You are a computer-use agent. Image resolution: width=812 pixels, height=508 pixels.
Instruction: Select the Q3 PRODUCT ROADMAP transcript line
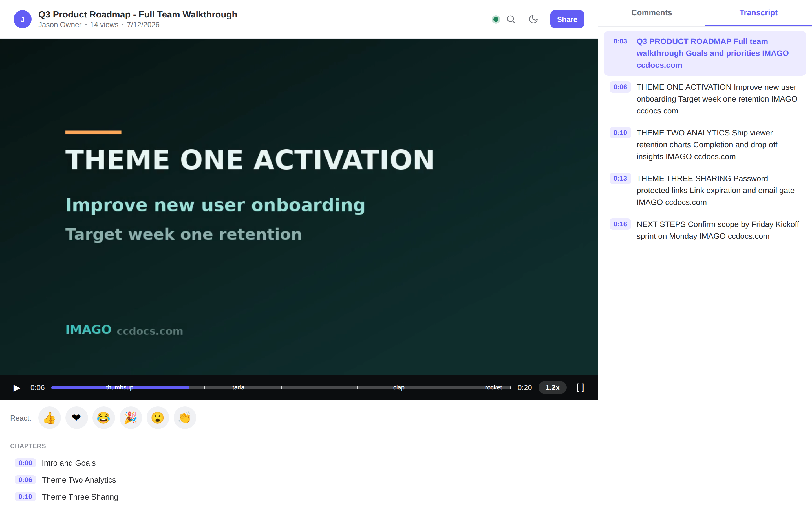point(705,53)
